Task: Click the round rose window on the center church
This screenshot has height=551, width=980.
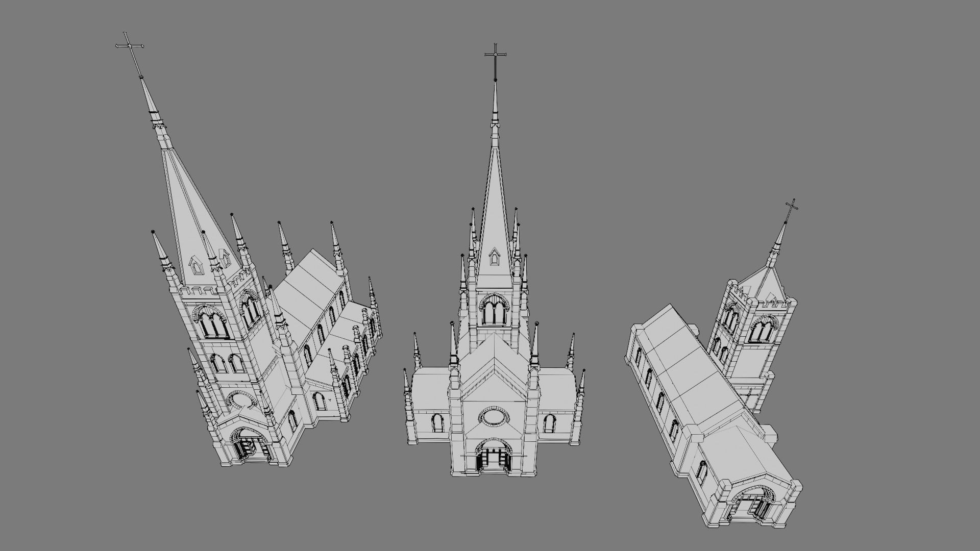Action: pyautogui.click(x=494, y=417)
